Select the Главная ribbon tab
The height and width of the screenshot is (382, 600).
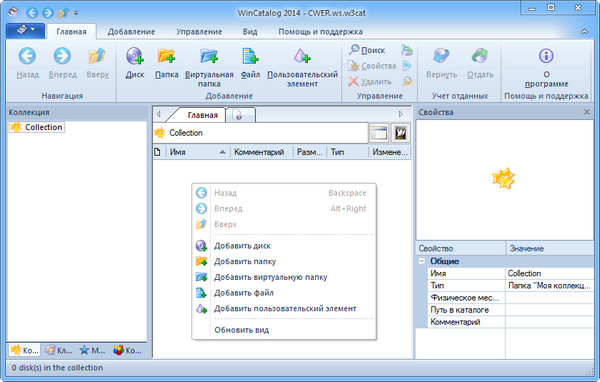[72, 32]
